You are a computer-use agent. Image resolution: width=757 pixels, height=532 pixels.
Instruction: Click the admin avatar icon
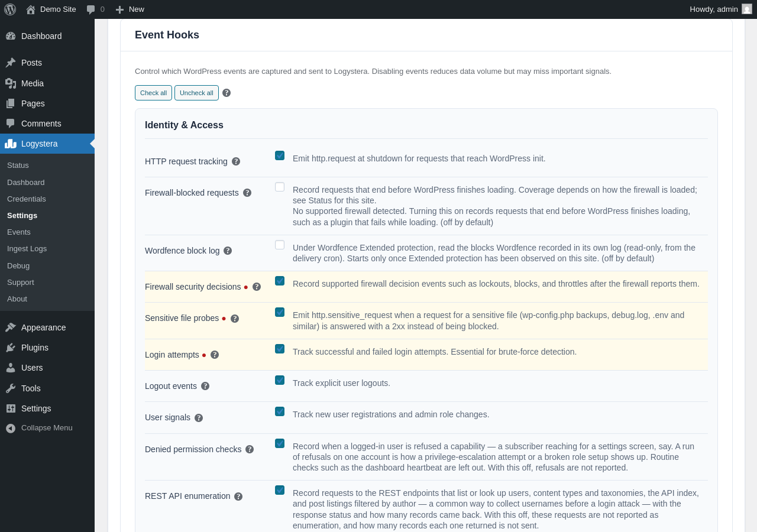coord(747,9)
